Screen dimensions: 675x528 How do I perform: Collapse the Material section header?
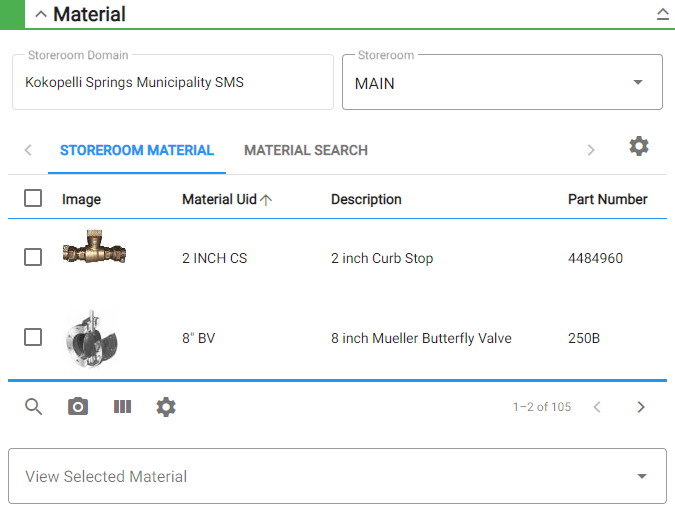pos(41,15)
